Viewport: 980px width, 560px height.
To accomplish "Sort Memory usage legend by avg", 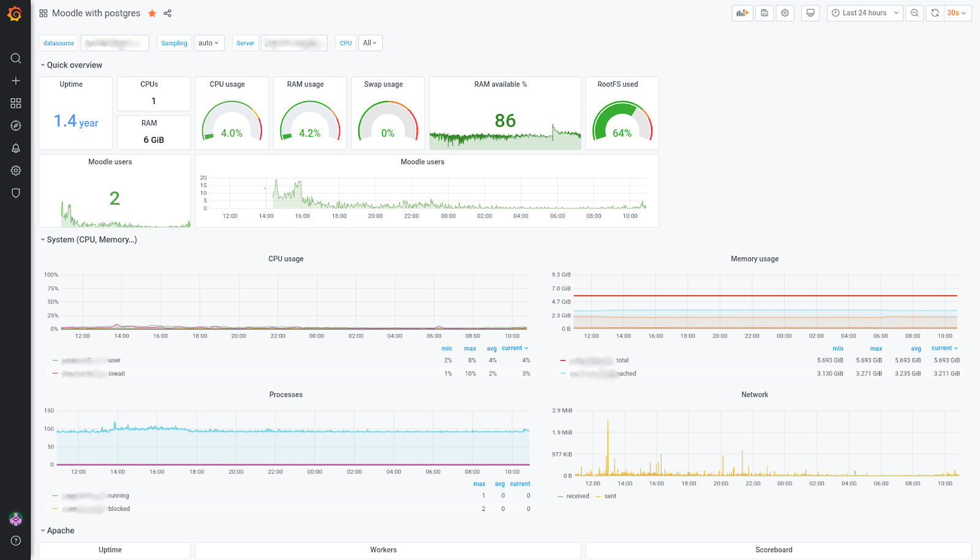I will click(x=916, y=349).
